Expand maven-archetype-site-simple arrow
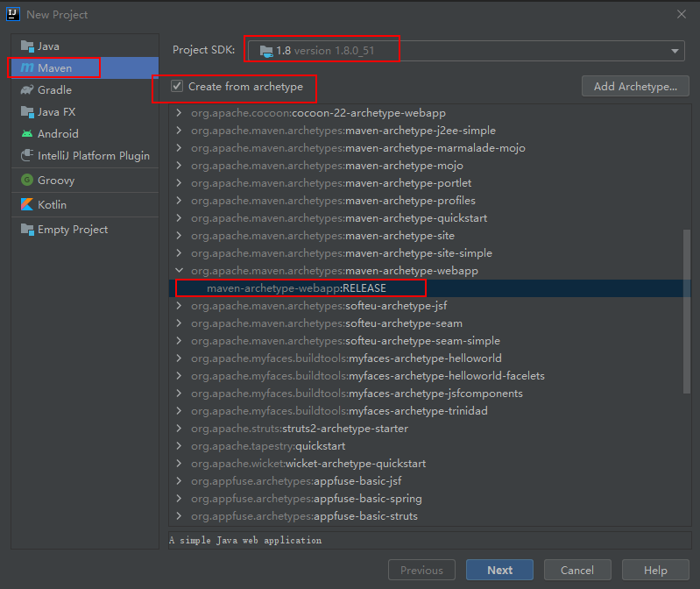This screenshot has height=589, width=700. click(x=179, y=252)
